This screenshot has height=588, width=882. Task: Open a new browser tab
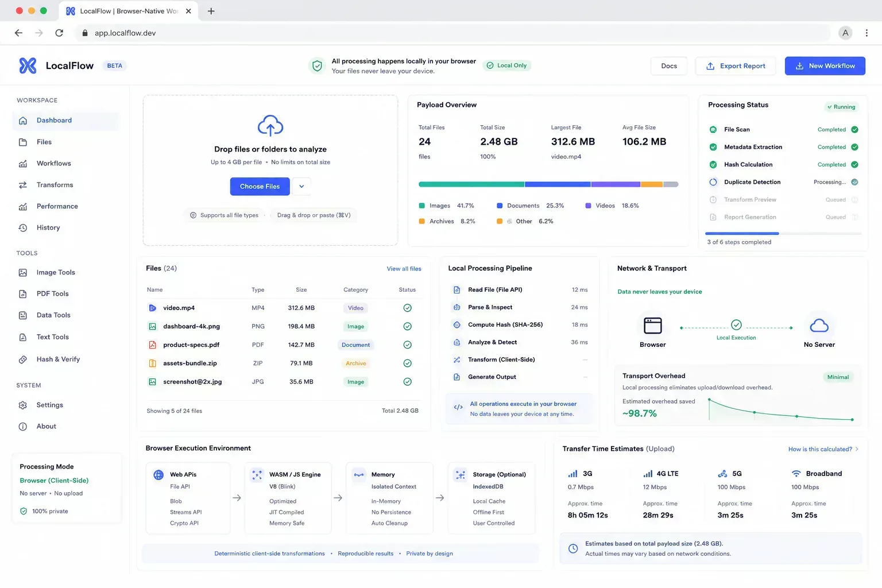click(211, 11)
